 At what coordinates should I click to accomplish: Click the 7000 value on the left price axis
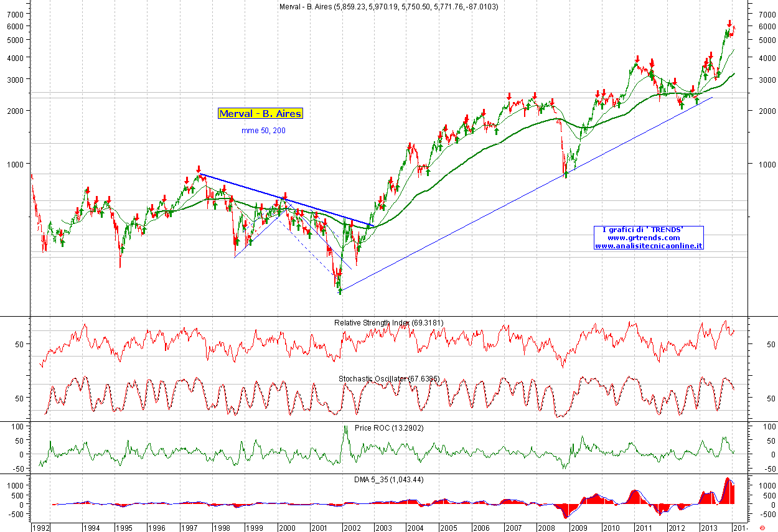tap(17, 14)
